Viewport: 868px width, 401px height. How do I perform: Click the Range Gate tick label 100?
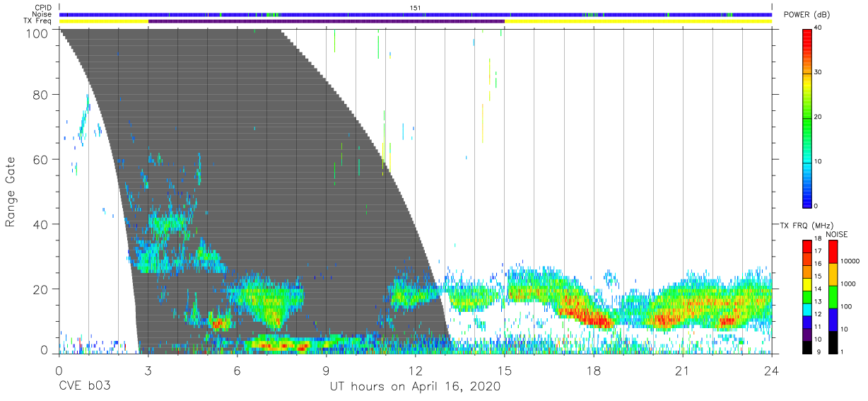37,33
